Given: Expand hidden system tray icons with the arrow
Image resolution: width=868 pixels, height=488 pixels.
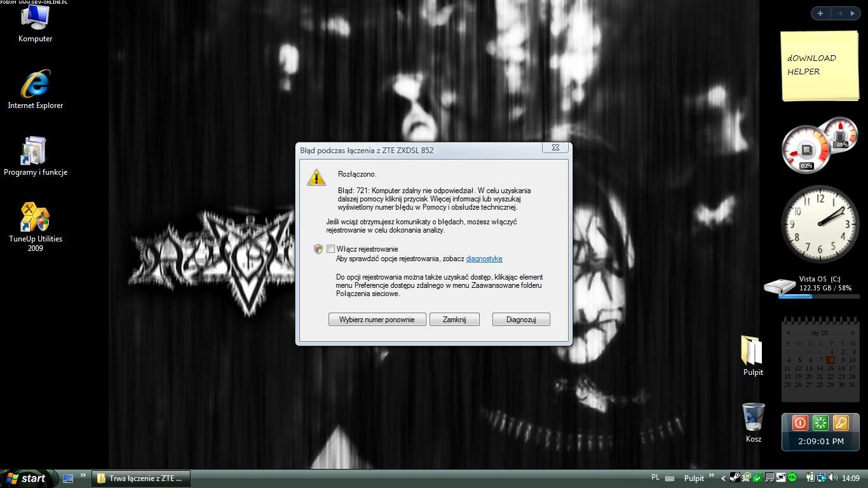Looking at the screenshot, I should pos(723,478).
